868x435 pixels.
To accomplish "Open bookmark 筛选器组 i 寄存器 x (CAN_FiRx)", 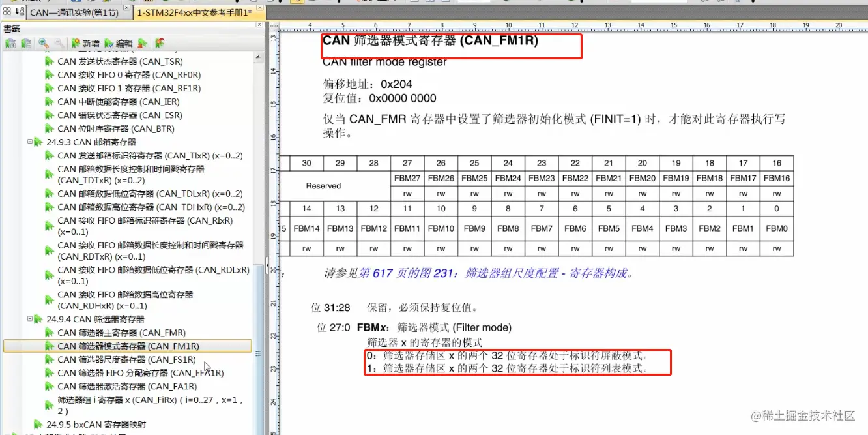I will click(x=151, y=406).
